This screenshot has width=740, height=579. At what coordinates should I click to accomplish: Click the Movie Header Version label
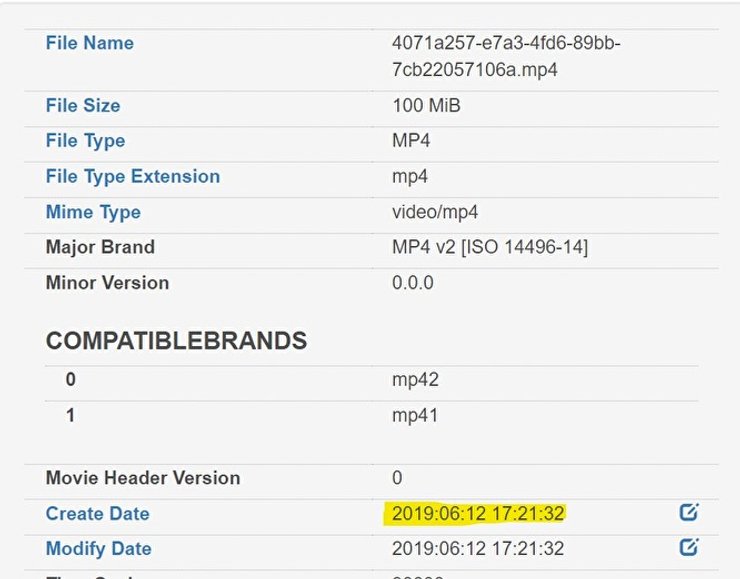pyautogui.click(x=143, y=477)
